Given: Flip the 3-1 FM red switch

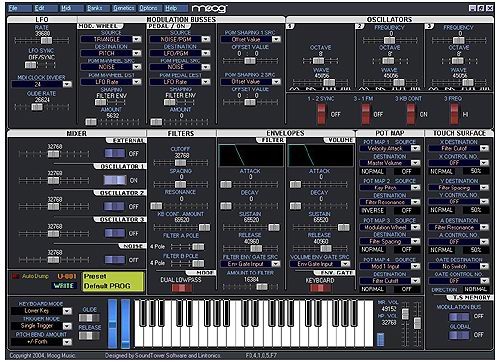Looking at the screenshot, I should coord(366,114).
